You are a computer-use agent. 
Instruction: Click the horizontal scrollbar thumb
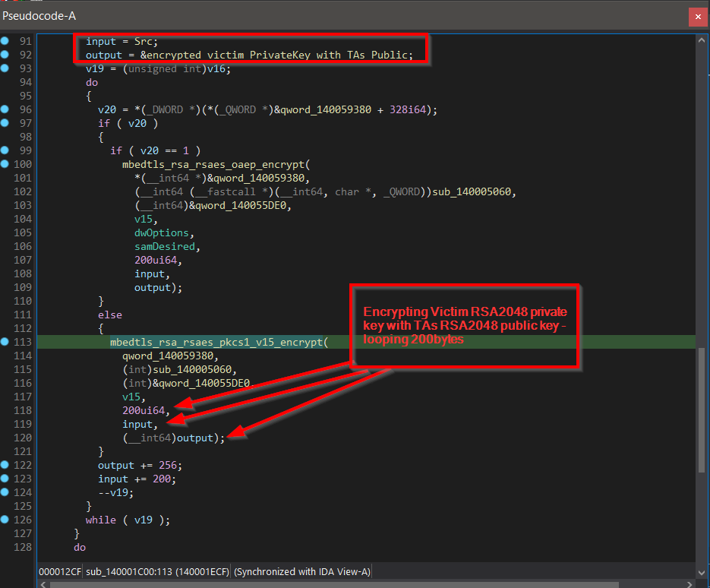(334, 585)
